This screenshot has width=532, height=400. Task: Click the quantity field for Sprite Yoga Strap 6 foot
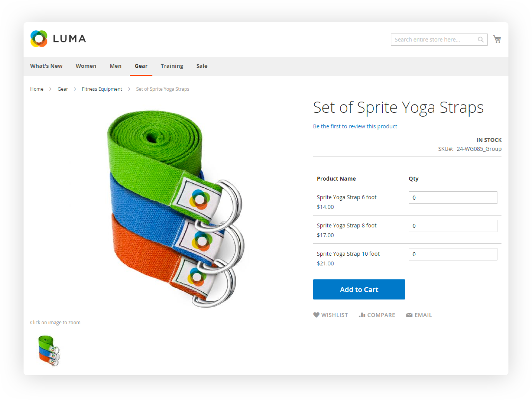pyautogui.click(x=453, y=198)
